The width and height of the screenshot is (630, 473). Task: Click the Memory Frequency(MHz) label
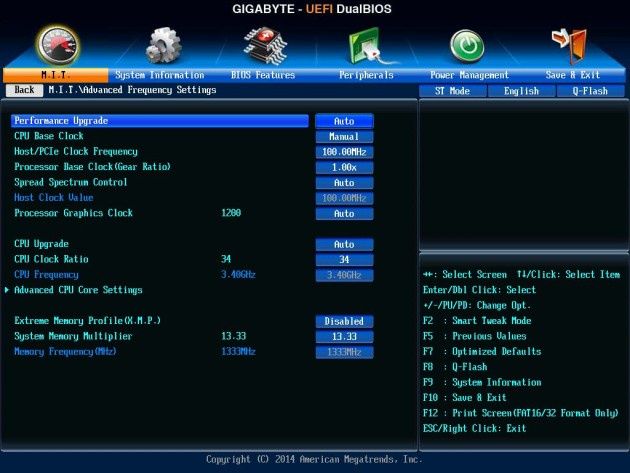pos(65,352)
